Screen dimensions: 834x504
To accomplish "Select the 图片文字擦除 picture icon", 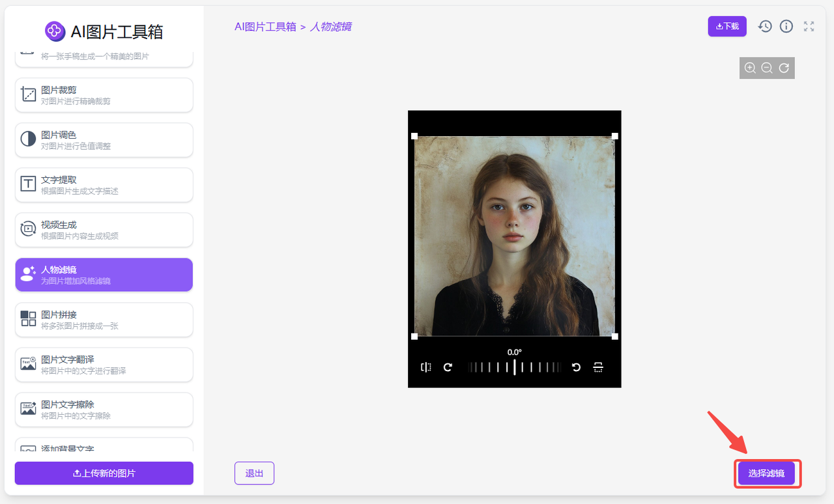I will tap(28, 409).
